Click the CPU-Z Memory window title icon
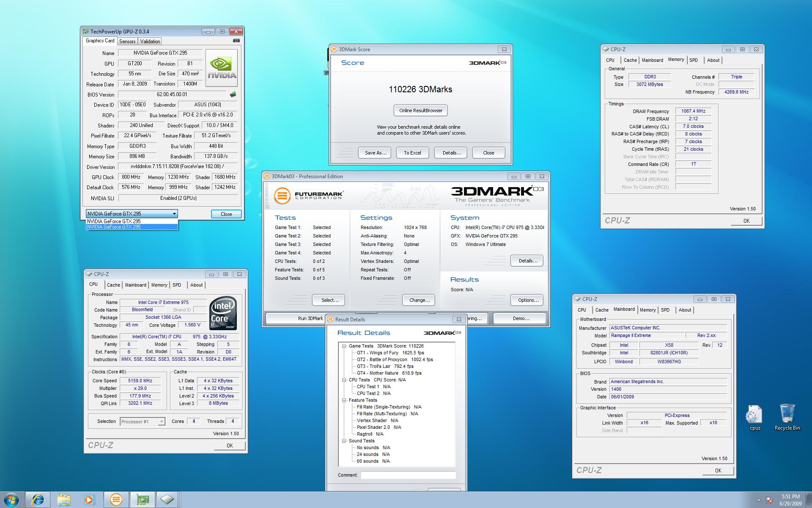Screen dimensions: 812x508 606,49
